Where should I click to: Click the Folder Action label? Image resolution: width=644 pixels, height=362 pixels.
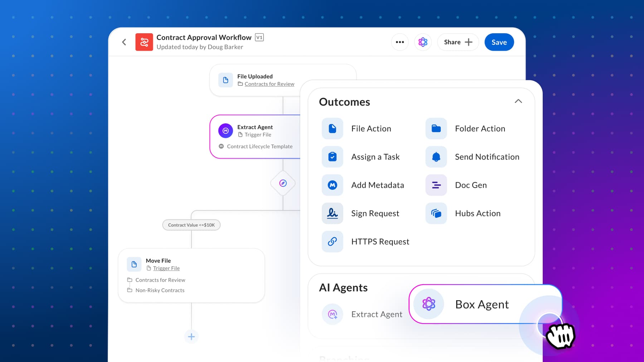point(480,129)
